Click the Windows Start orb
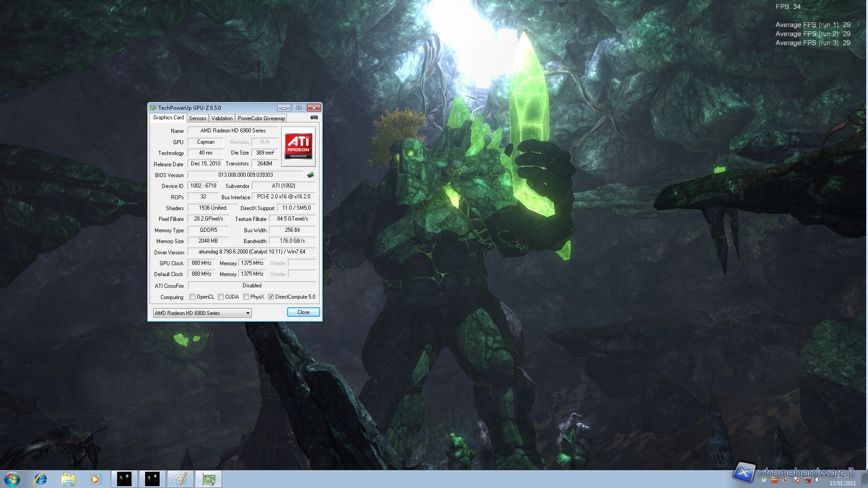The image size is (868, 488). pos(12,479)
